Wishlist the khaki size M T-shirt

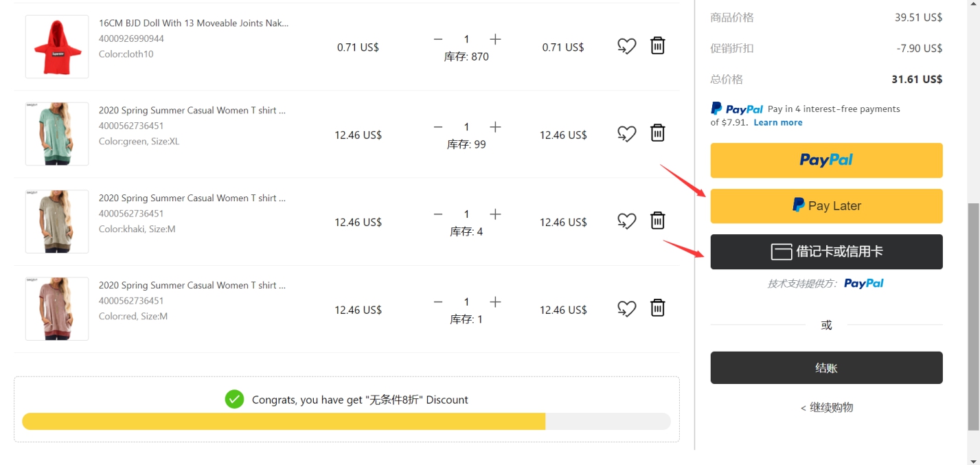click(x=626, y=221)
